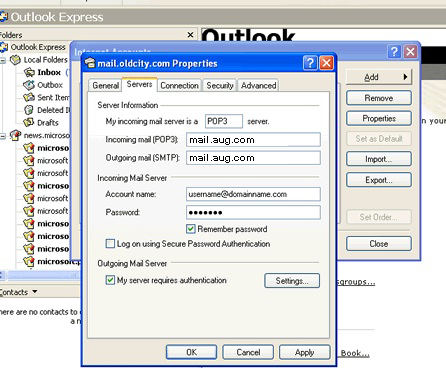
Task: Close the folders pane with X
Action: point(190,35)
